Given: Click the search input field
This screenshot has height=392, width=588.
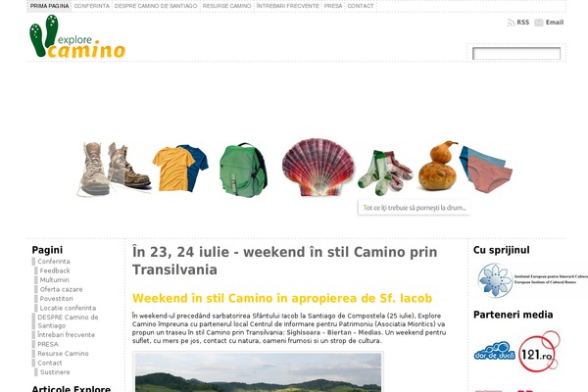Looking at the screenshot, I should 516,53.
